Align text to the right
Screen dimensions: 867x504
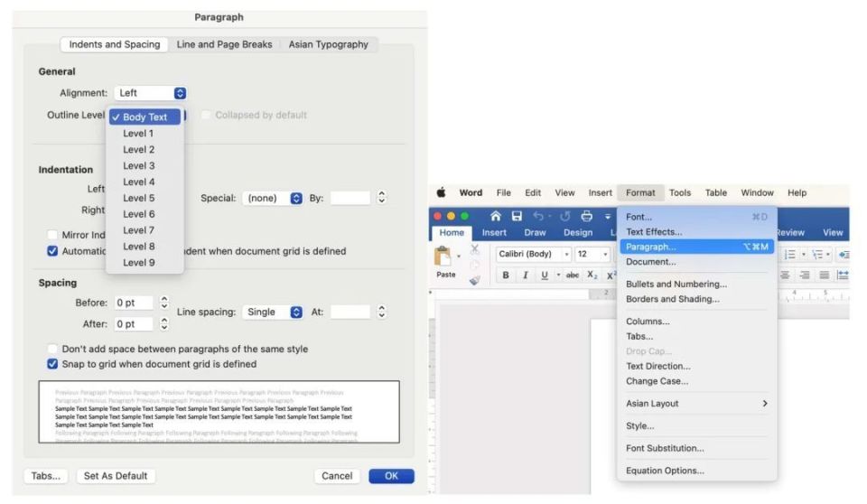tap(805, 275)
